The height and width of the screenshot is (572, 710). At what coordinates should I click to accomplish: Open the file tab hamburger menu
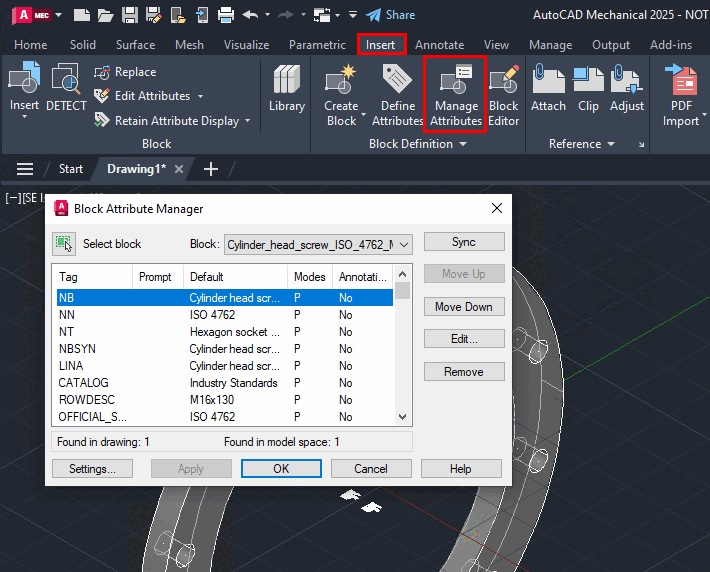pyautogui.click(x=25, y=169)
